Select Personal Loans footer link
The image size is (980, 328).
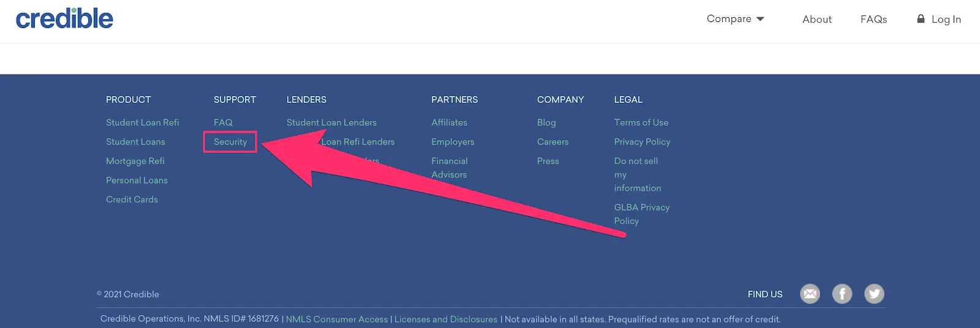pos(137,180)
